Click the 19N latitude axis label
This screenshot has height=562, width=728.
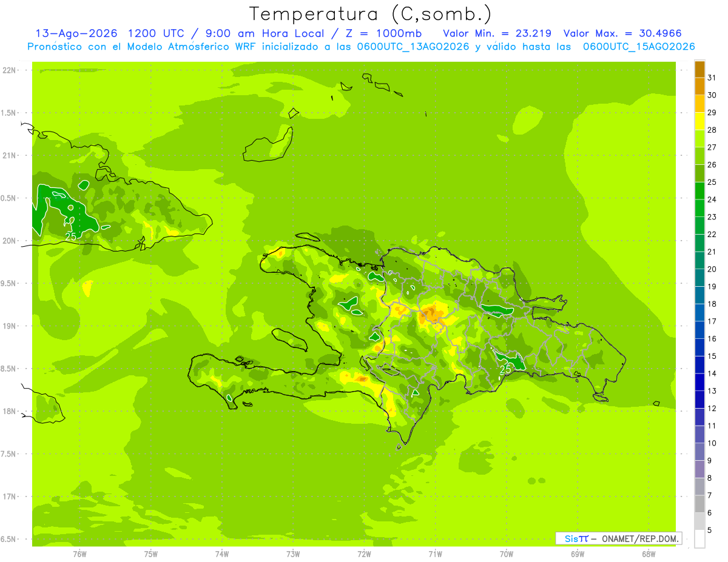9,326
